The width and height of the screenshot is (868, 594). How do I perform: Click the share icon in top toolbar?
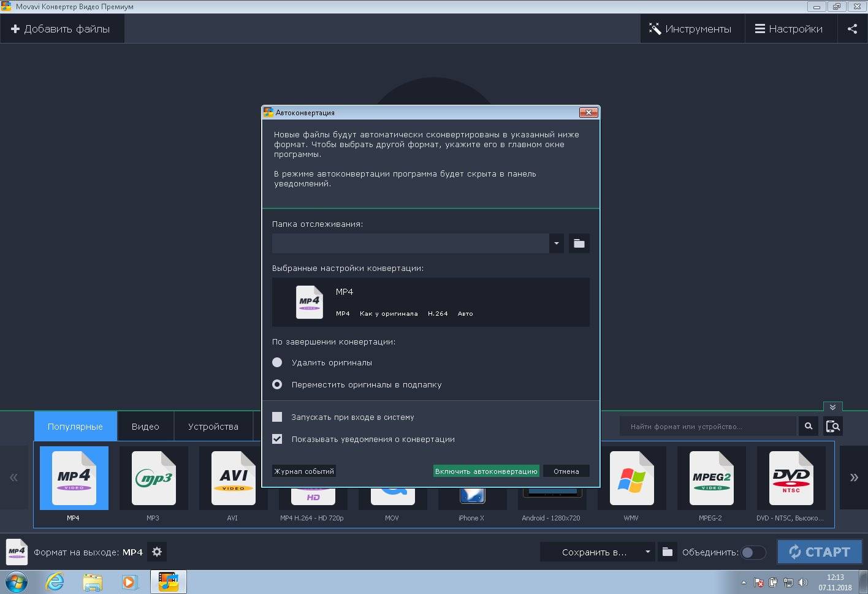click(852, 29)
